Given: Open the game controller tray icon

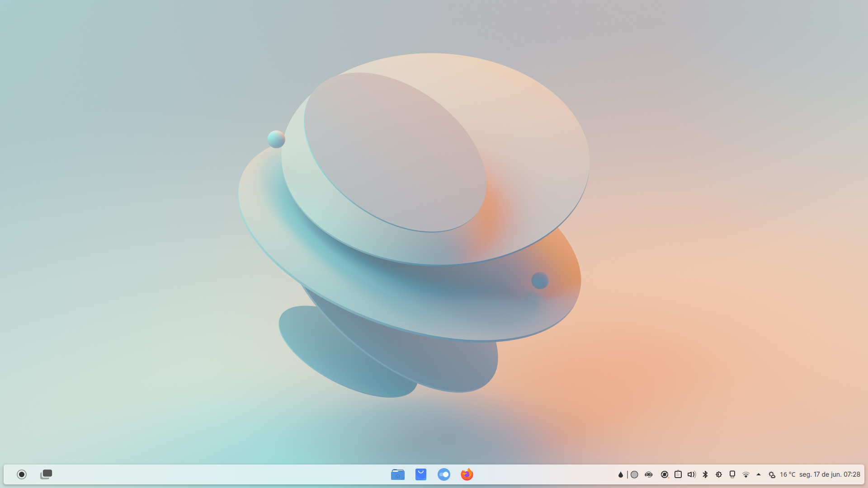Looking at the screenshot, I should [x=649, y=474].
